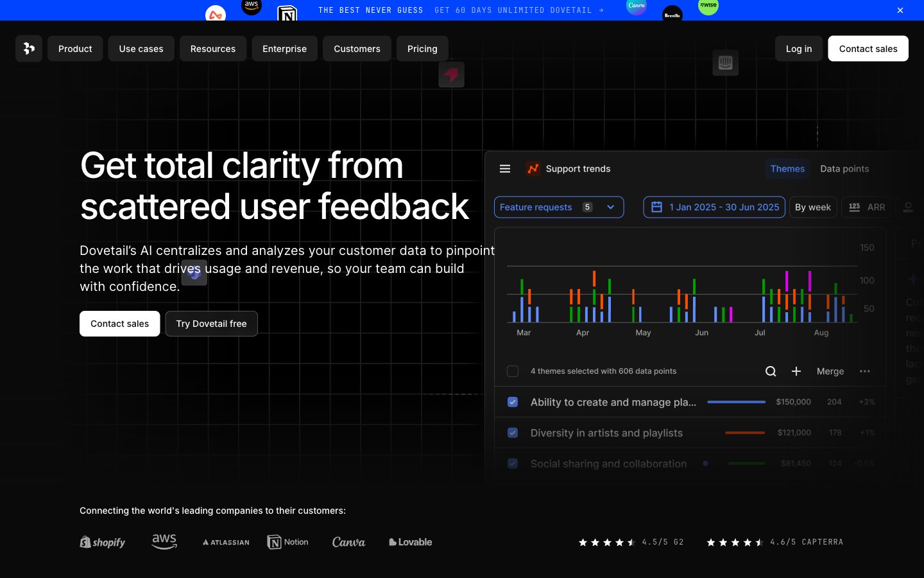Image resolution: width=924 pixels, height=578 pixels.
Task: Uncheck Social sharing and collaboration
Action: 513,464
